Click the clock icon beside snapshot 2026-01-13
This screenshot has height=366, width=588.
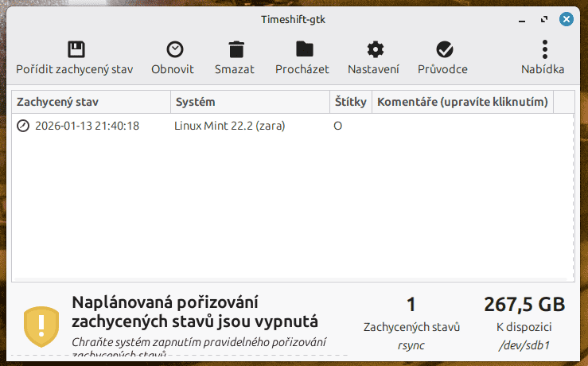23,126
